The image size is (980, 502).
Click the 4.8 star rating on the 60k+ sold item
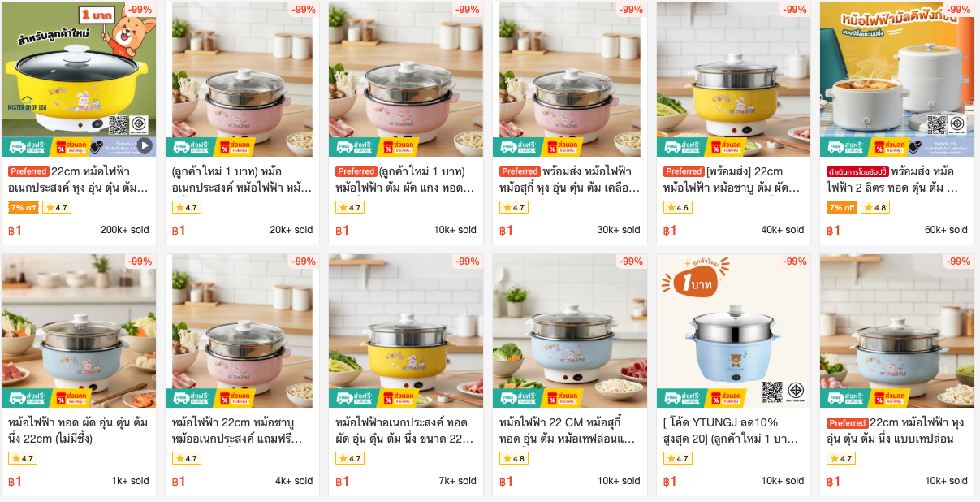click(874, 207)
